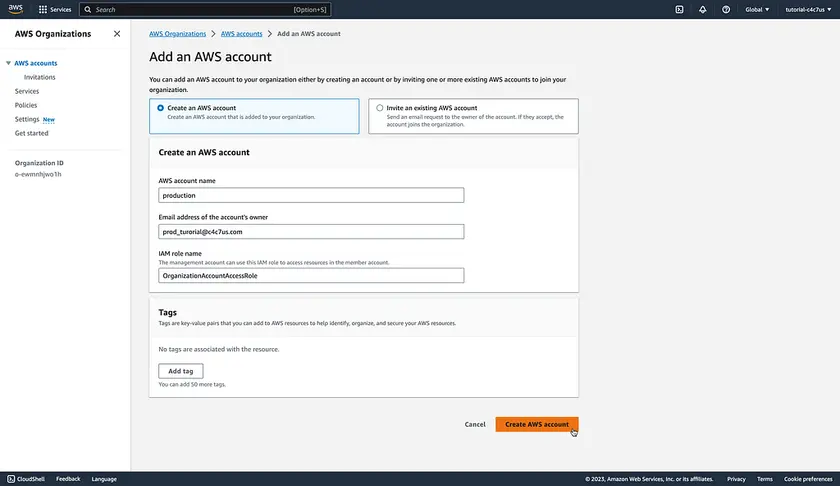Click the Add tag button
Image resolution: width=840 pixels, height=486 pixels.
click(x=181, y=371)
